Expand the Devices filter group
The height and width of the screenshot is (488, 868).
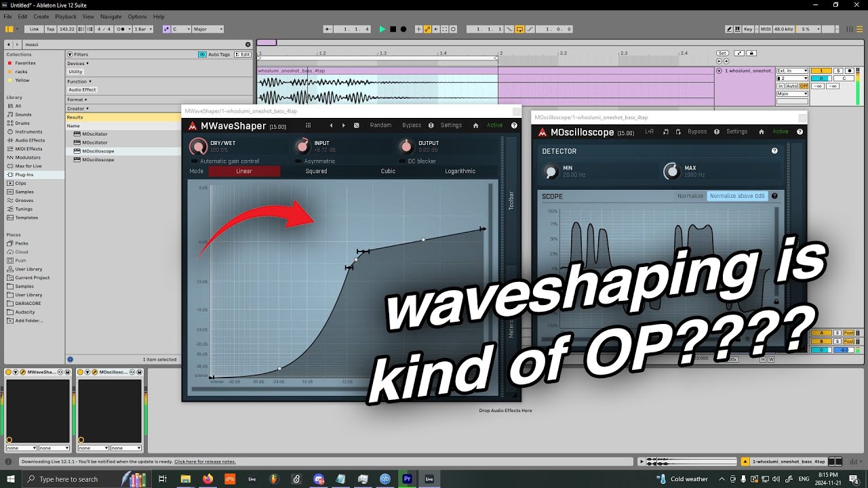point(78,63)
